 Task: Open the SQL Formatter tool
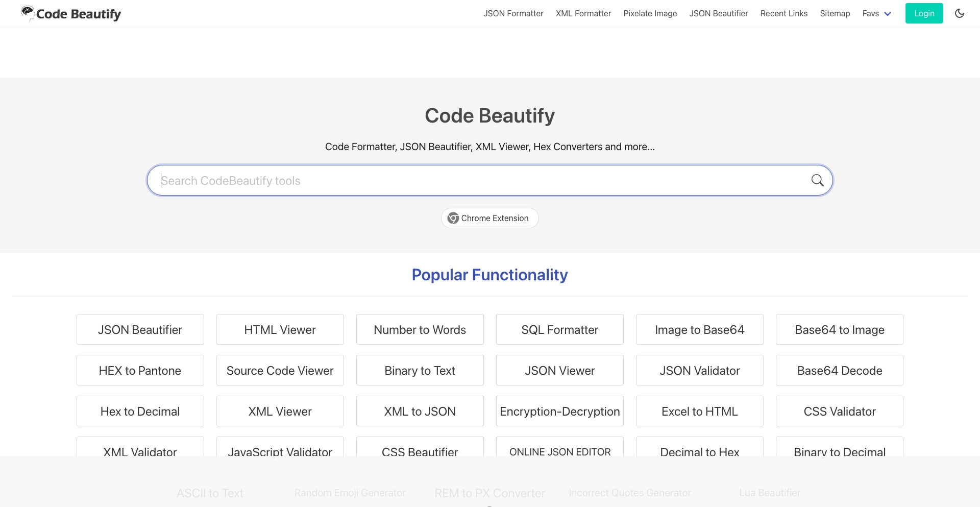click(559, 329)
